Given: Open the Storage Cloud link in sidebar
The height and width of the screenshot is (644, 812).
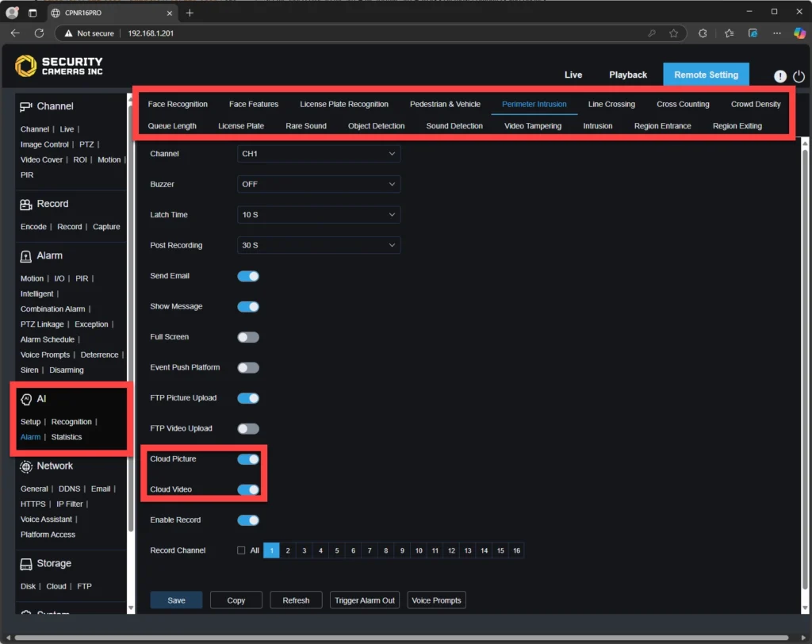Looking at the screenshot, I should [56, 586].
